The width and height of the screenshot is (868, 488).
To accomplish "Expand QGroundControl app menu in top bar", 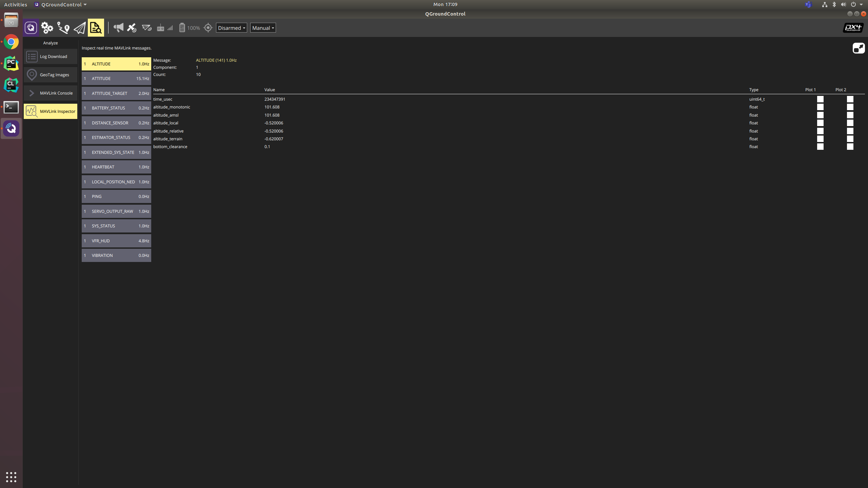I will tap(61, 4).
